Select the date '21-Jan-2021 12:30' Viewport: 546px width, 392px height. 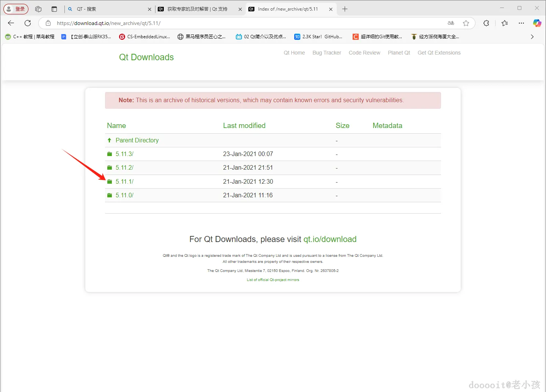tap(248, 182)
